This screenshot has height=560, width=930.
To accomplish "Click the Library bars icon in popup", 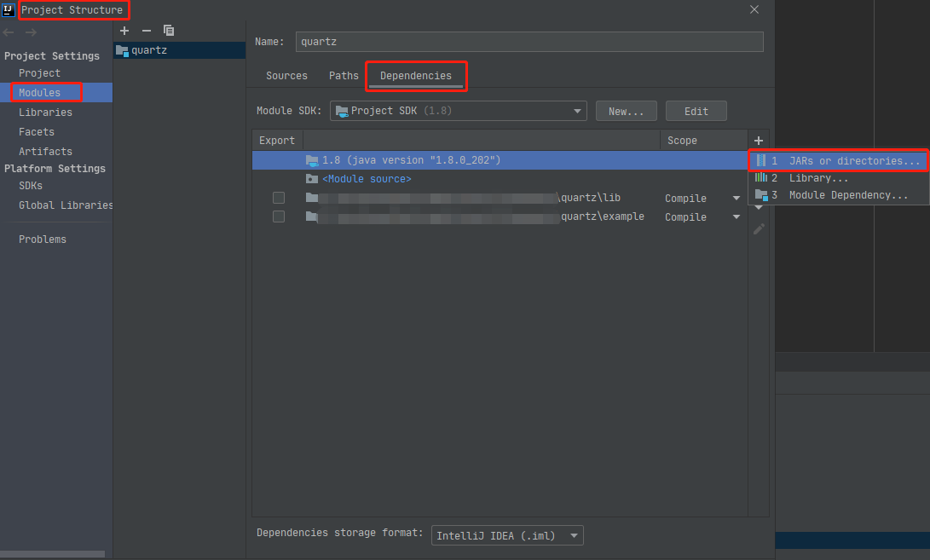I will click(x=761, y=177).
